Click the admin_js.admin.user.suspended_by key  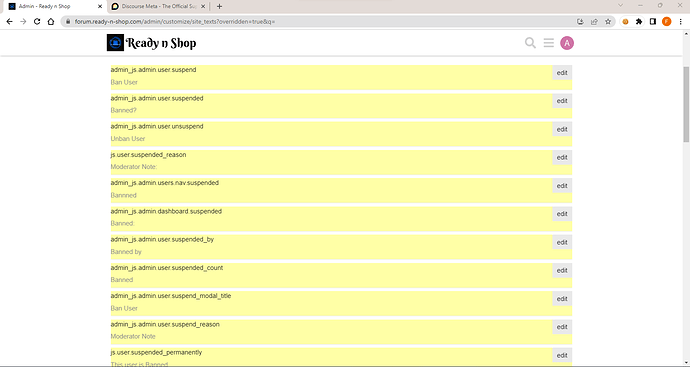tap(162, 239)
